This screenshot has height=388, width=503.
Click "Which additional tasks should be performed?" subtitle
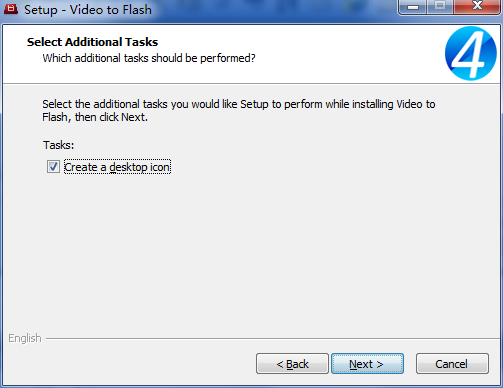pyautogui.click(x=149, y=58)
